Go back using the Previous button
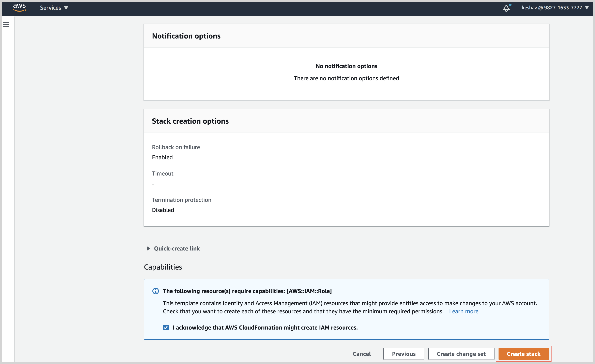 click(404, 354)
